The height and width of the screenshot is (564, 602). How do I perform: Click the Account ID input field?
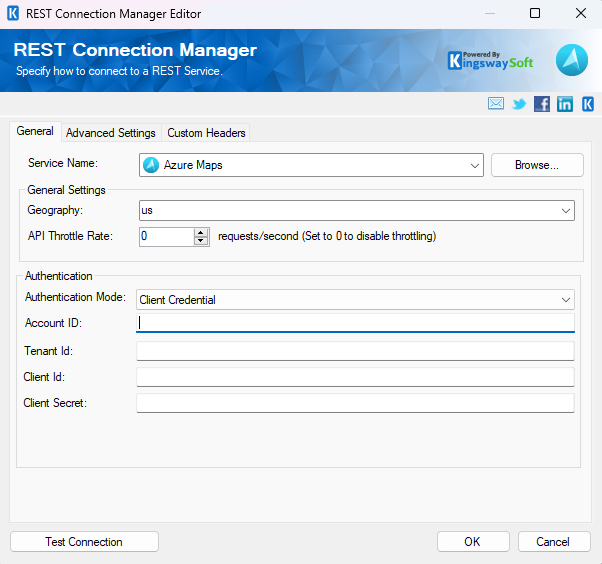355,323
